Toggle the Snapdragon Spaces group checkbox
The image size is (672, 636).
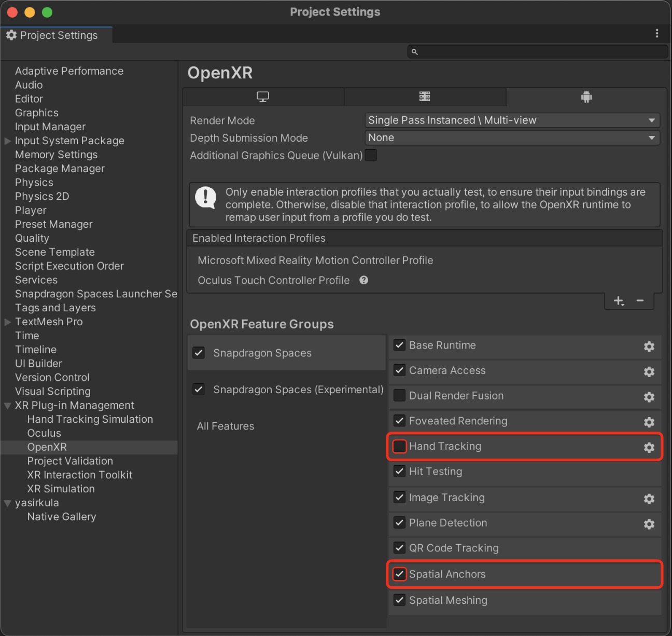point(199,353)
